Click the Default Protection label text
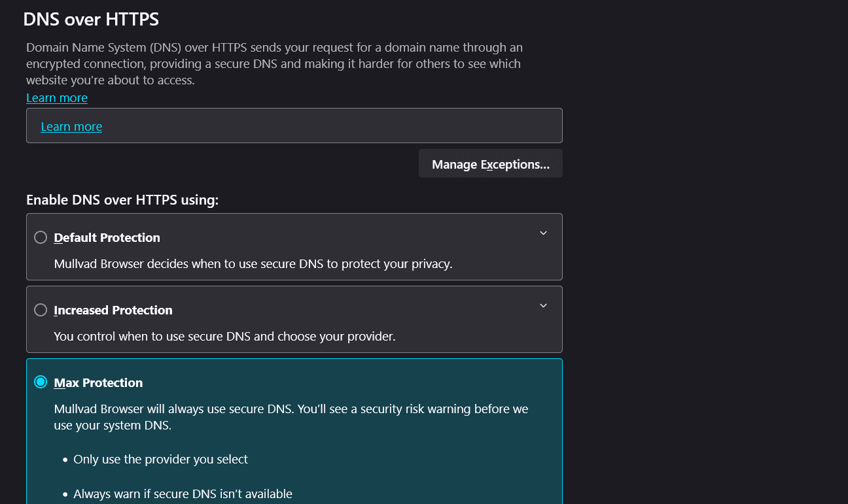 (107, 238)
